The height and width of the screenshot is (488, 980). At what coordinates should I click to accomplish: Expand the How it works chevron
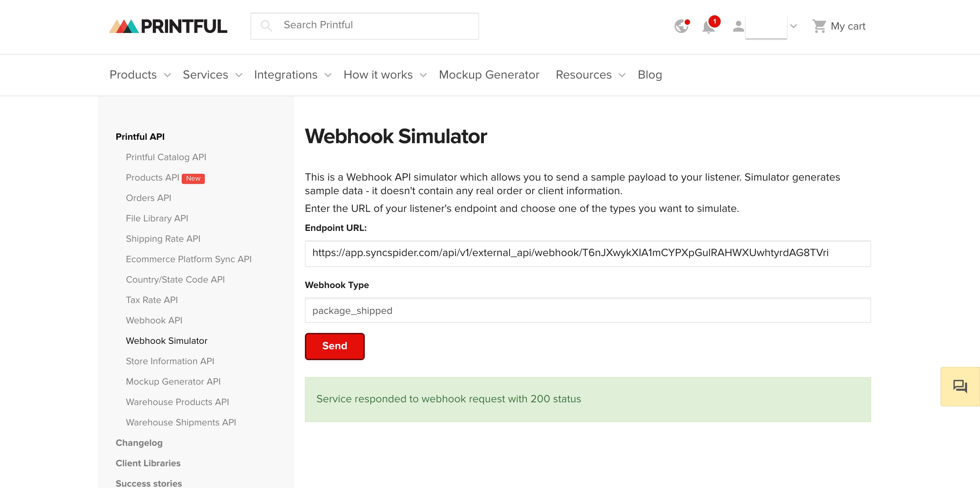click(423, 75)
